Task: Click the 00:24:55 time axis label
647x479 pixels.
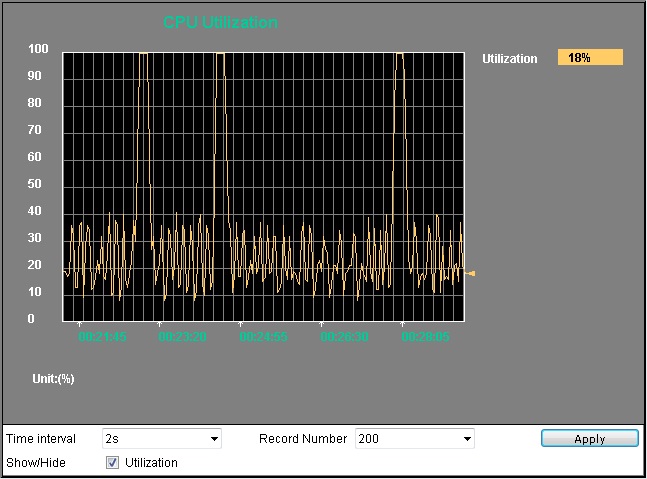Action: click(x=264, y=338)
